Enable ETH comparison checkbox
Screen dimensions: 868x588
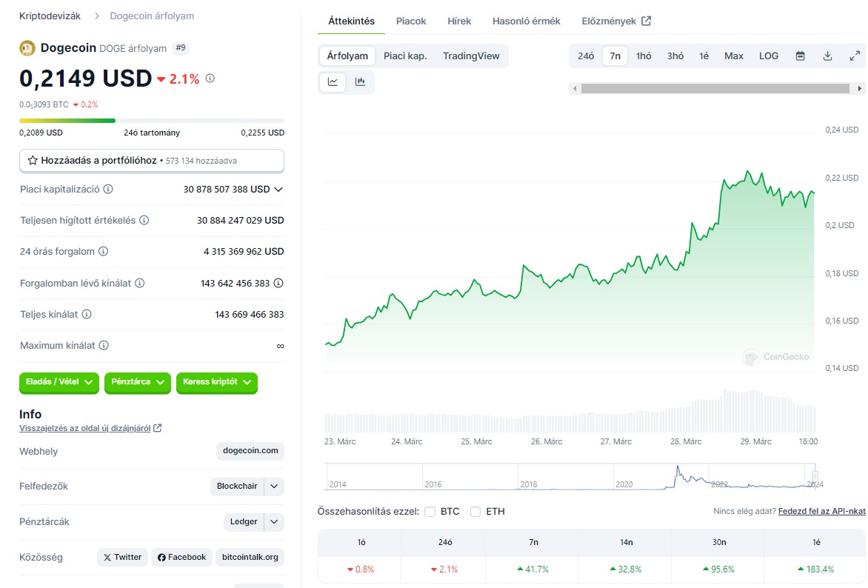coord(475,512)
